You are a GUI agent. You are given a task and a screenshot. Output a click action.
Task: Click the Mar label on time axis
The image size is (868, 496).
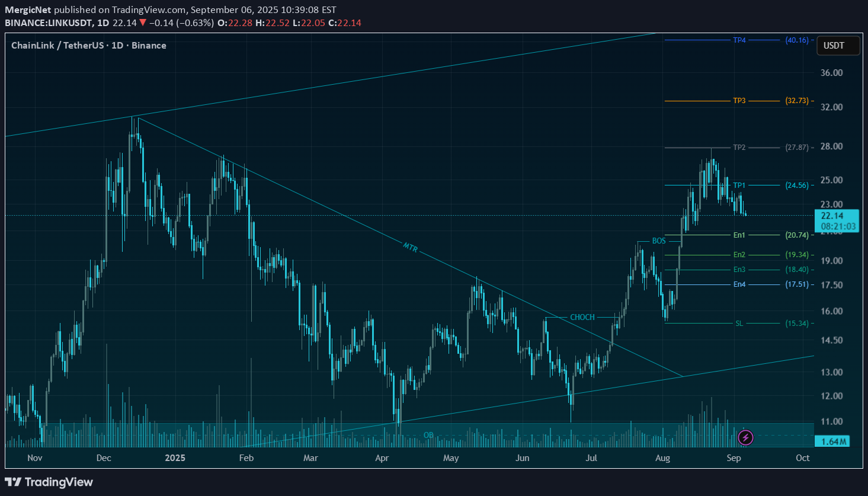310,458
